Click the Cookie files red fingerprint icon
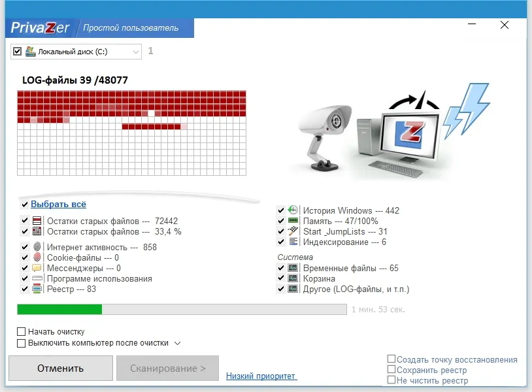Viewport: 532px width, 392px height. tap(37, 257)
